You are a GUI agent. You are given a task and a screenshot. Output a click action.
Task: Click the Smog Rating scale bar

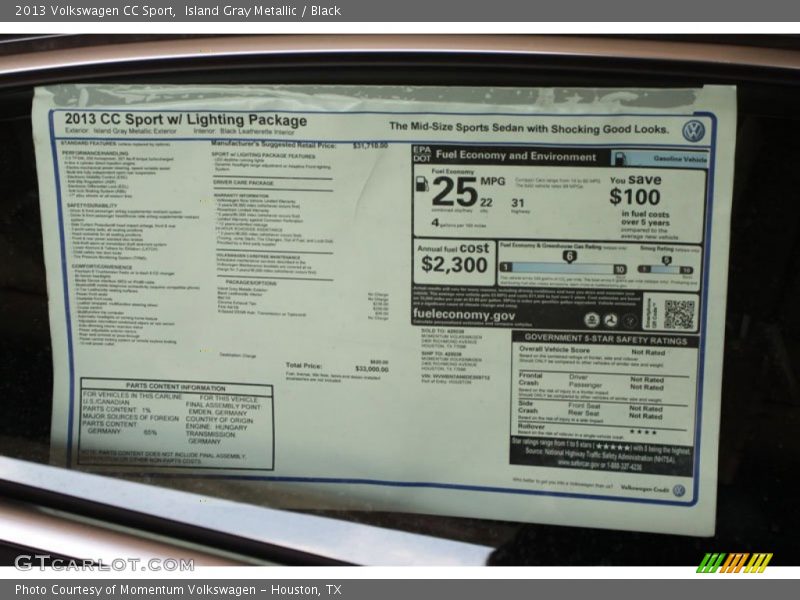tap(665, 269)
